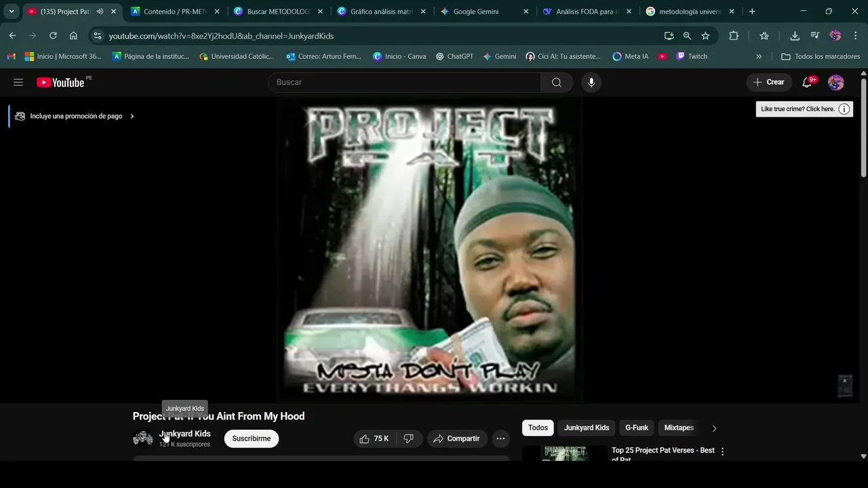The height and width of the screenshot is (488, 868).
Task: Select the Junkyard Kids filter chip
Action: coord(587,428)
